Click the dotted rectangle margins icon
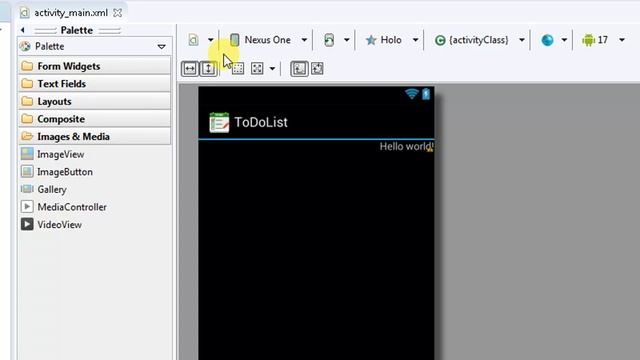This screenshot has width=640, height=360. click(x=238, y=69)
